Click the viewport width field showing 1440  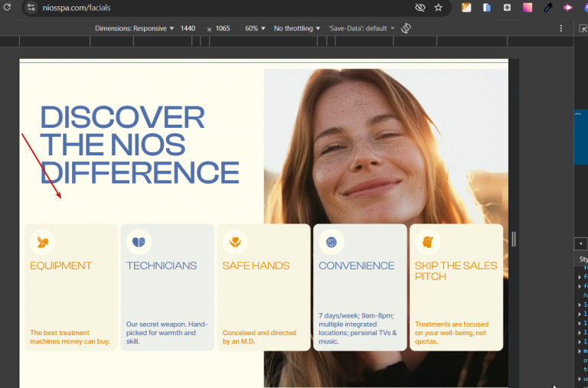pyautogui.click(x=188, y=28)
